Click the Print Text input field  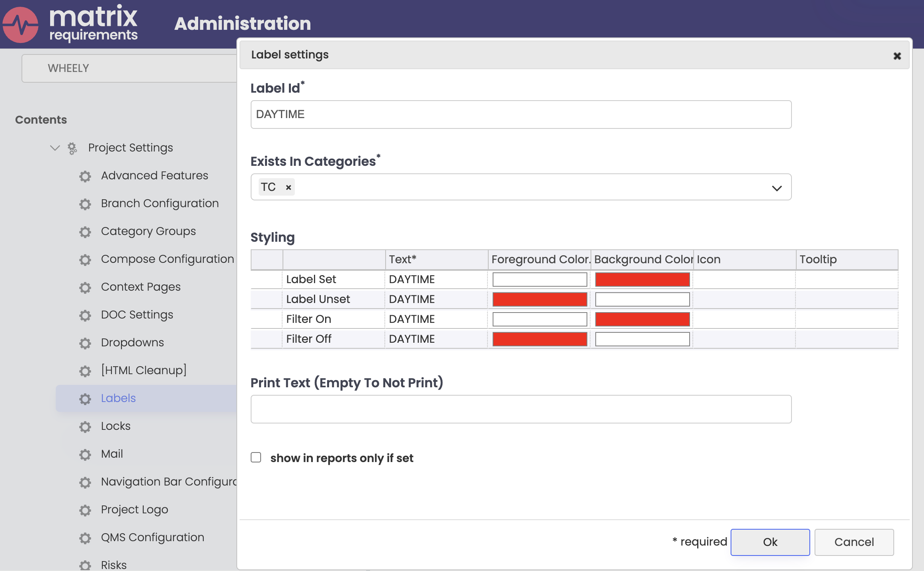click(521, 408)
